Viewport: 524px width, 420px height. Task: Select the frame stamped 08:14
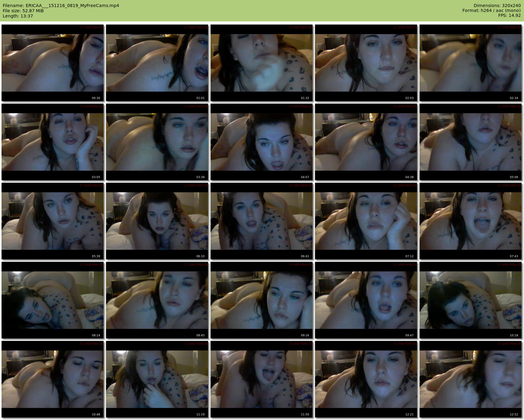53,300
